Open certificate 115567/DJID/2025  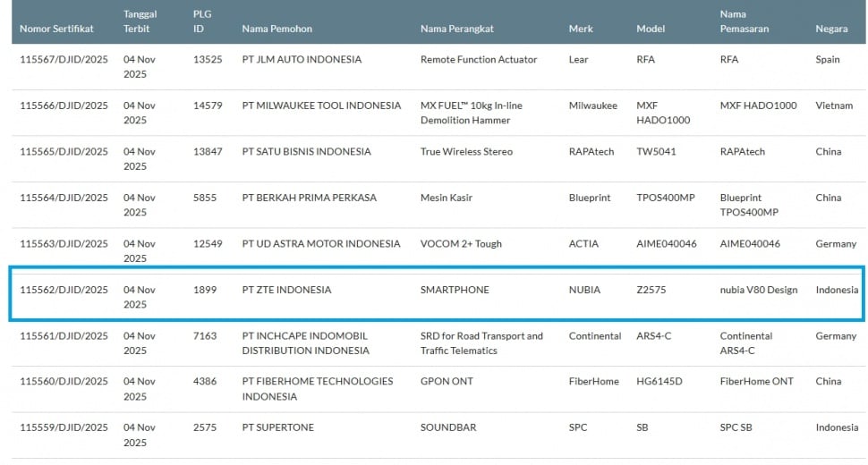(x=64, y=60)
